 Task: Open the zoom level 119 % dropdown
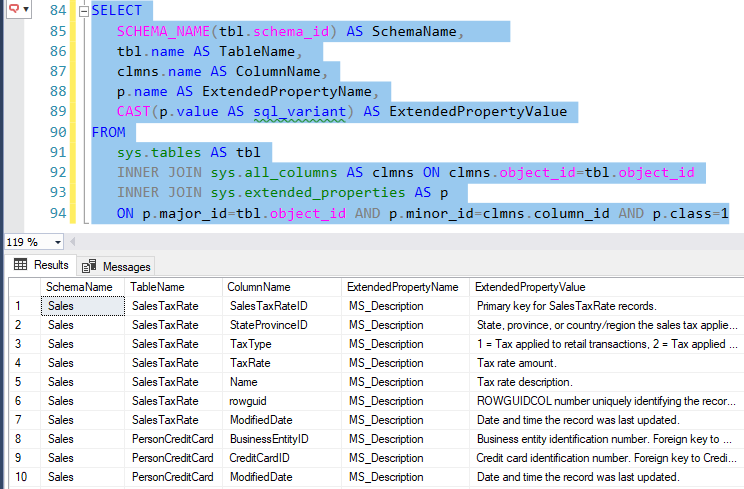[x=57, y=242]
